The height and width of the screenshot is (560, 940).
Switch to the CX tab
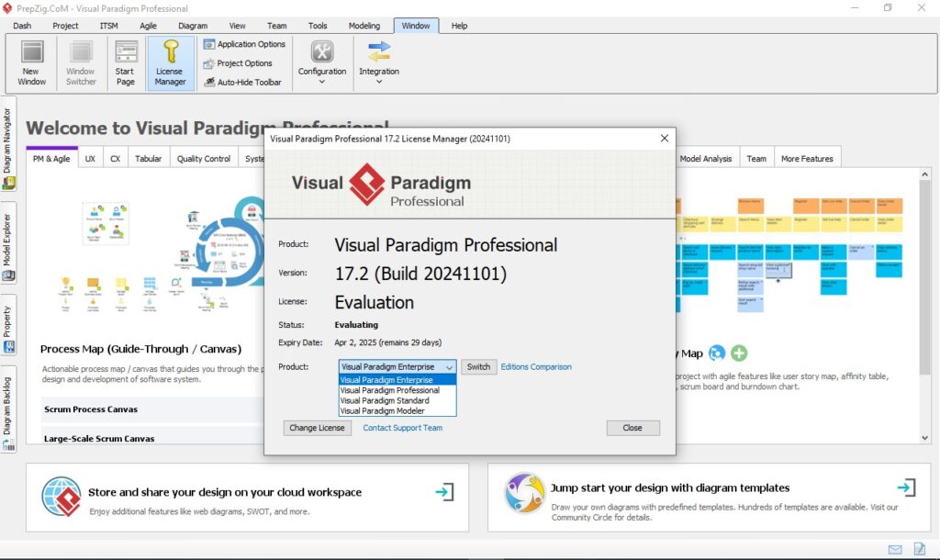point(115,158)
